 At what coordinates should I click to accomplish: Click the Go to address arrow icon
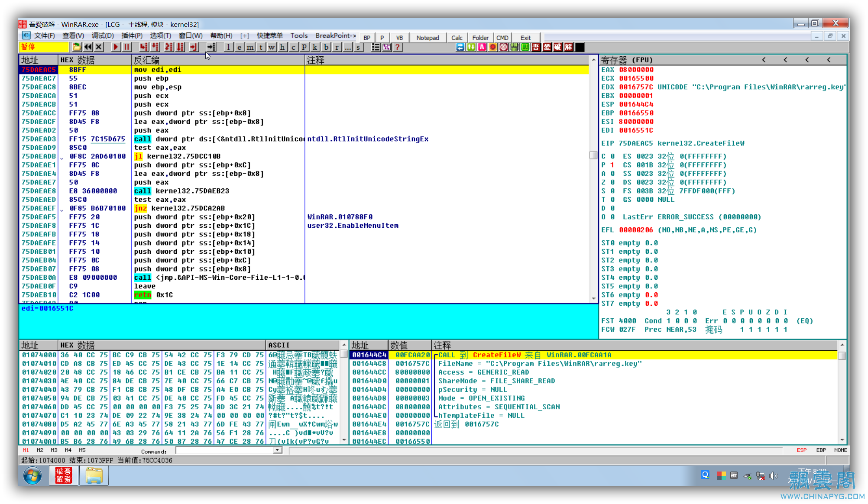(x=211, y=47)
